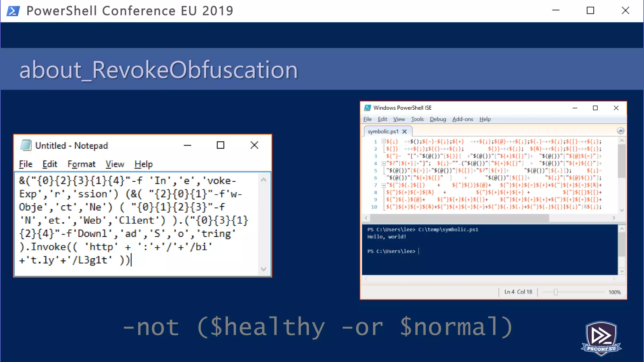Click Notepad scrollbar down arrow
This screenshot has height=362, width=644.
point(264,269)
